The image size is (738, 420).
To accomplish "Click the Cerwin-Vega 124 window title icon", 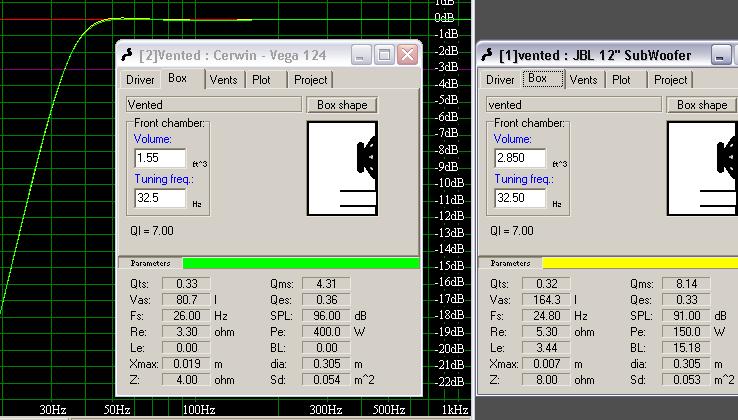I will [127, 55].
